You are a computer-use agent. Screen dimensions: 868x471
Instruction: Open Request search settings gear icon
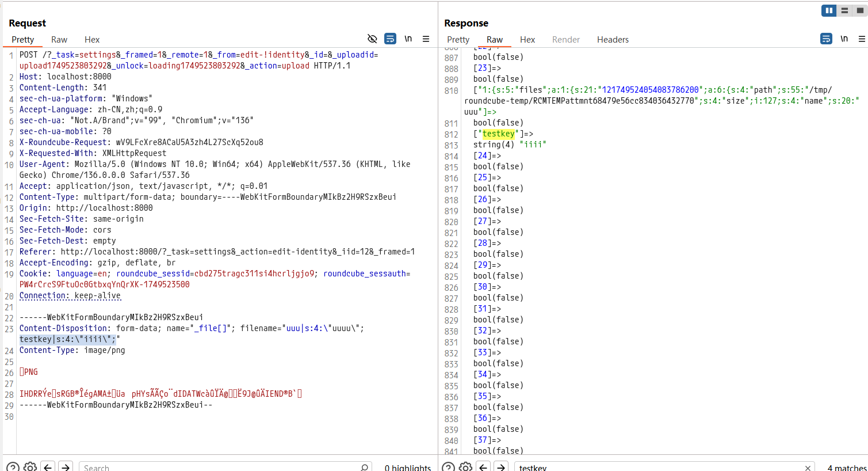(x=30, y=467)
